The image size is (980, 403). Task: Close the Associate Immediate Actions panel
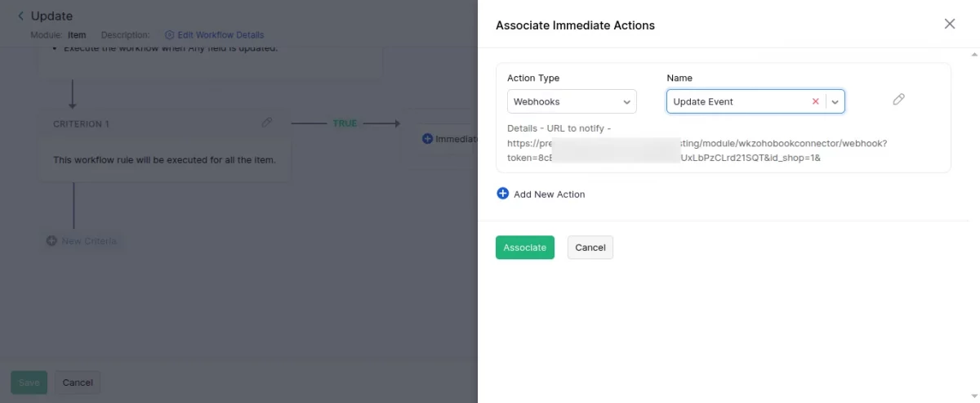click(x=950, y=24)
